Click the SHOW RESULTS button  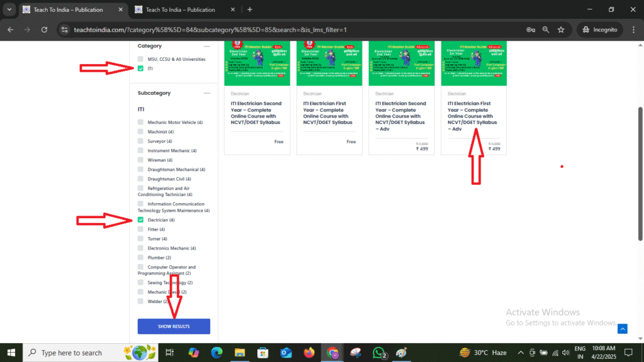pyautogui.click(x=174, y=326)
